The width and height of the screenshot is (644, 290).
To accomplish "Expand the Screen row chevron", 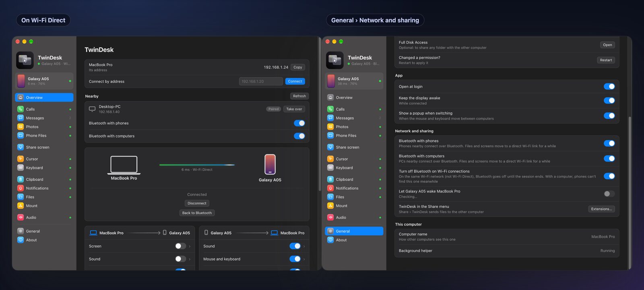I will (x=190, y=246).
